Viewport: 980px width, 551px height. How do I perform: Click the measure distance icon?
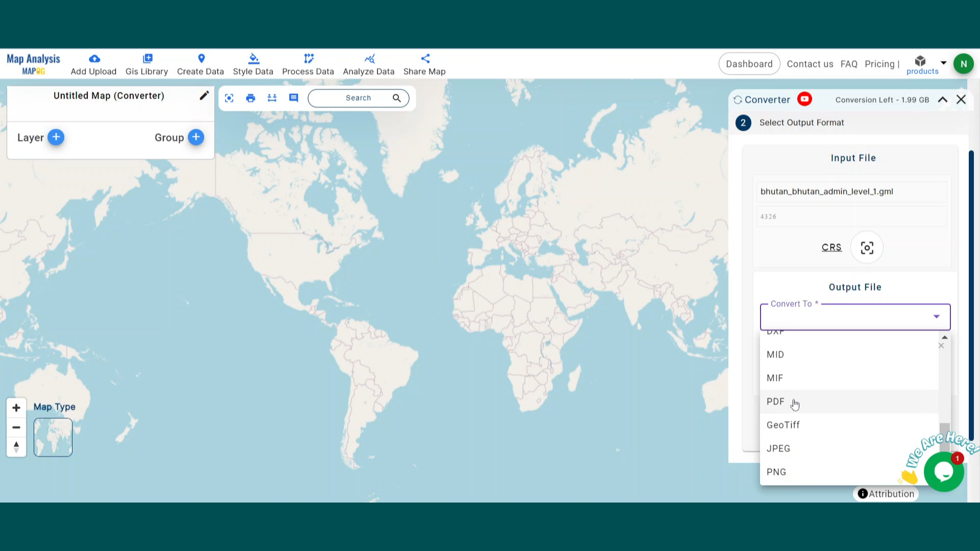point(272,98)
